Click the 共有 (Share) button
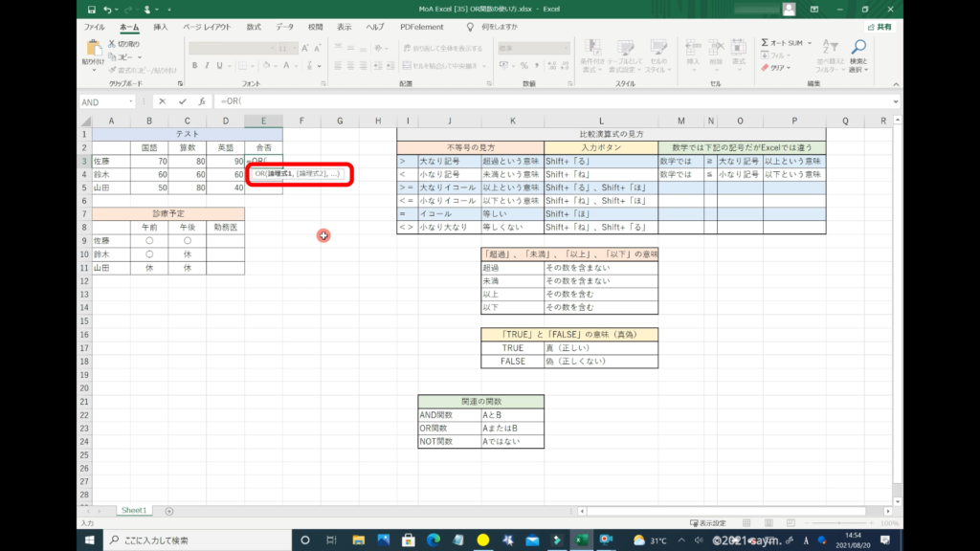The height and width of the screenshot is (551, 980). (879, 27)
